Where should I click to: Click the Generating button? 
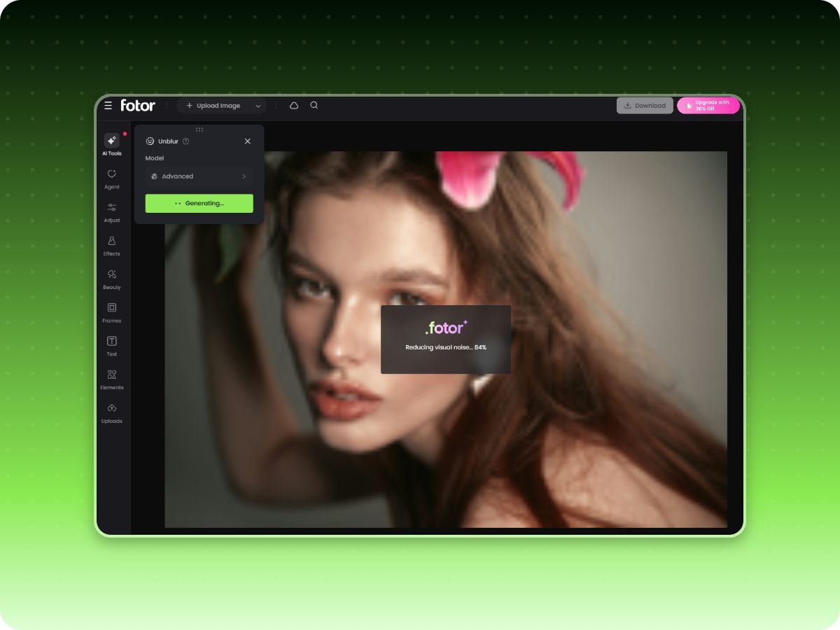pyautogui.click(x=199, y=203)
